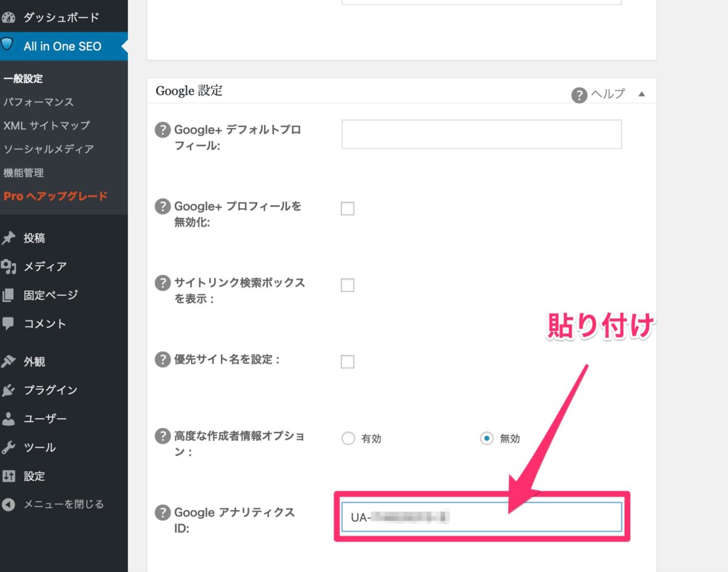Collapse the Google 設定 panel with triangle
728x572 pixels.
click(x=641, y=95)
